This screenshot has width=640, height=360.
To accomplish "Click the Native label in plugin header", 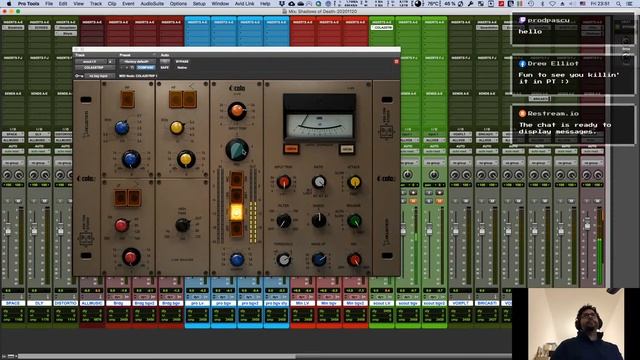I will click(182, 67).
